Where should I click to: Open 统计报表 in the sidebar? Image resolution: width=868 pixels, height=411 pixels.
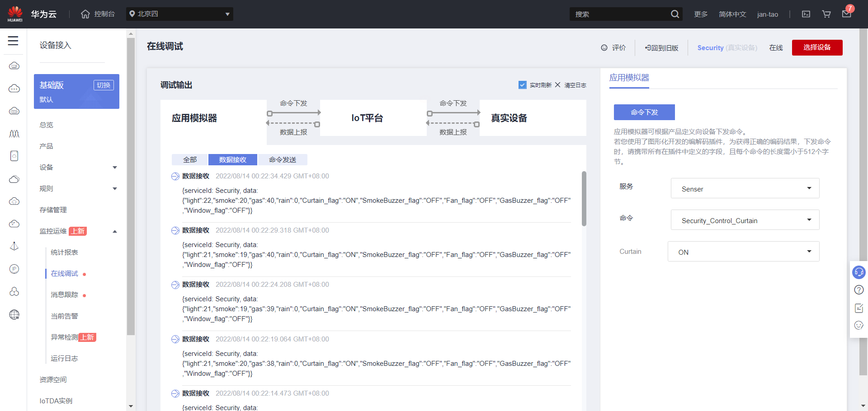pyautogui.click(x=64, y=252)
